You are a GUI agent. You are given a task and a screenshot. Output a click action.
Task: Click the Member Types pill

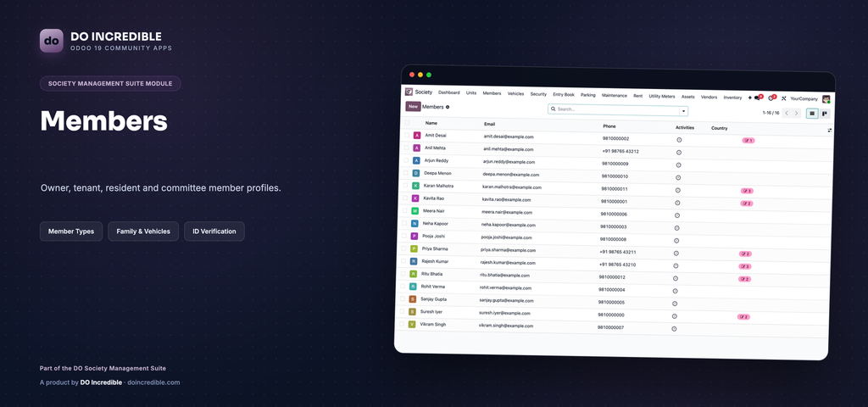tap(71, 231)
